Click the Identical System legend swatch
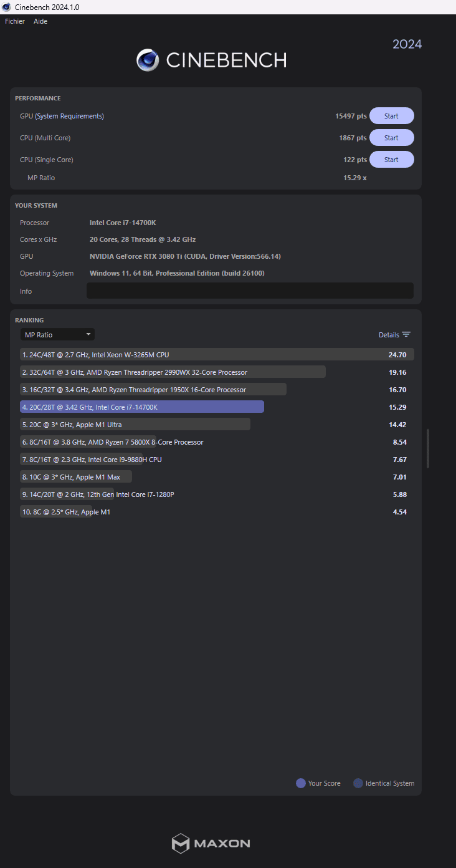 [x=358, y=783]
